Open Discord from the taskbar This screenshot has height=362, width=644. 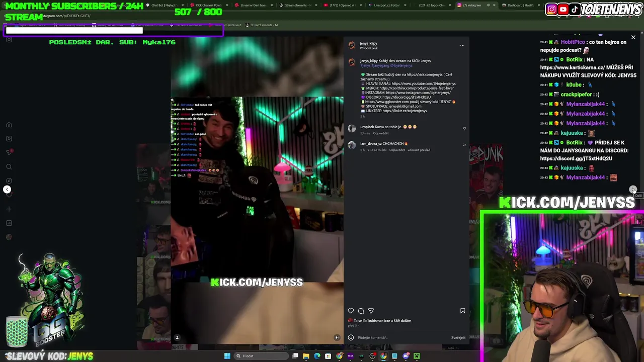[x=406, y=356]
